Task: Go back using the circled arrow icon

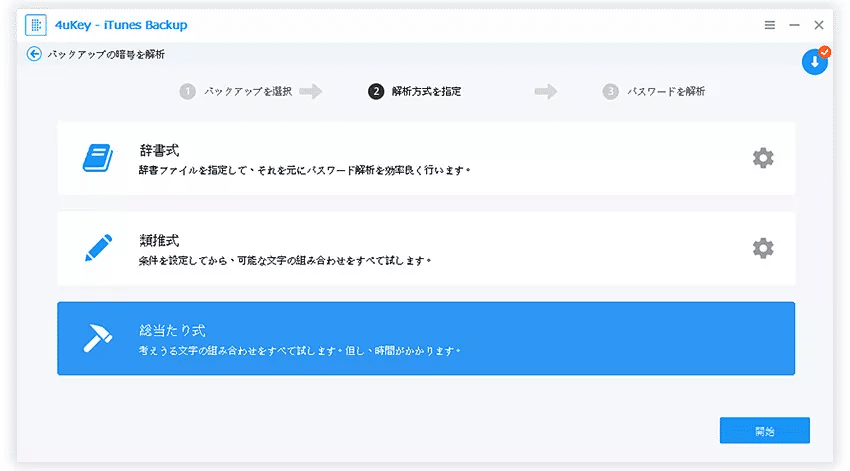Action: [34, 54]
